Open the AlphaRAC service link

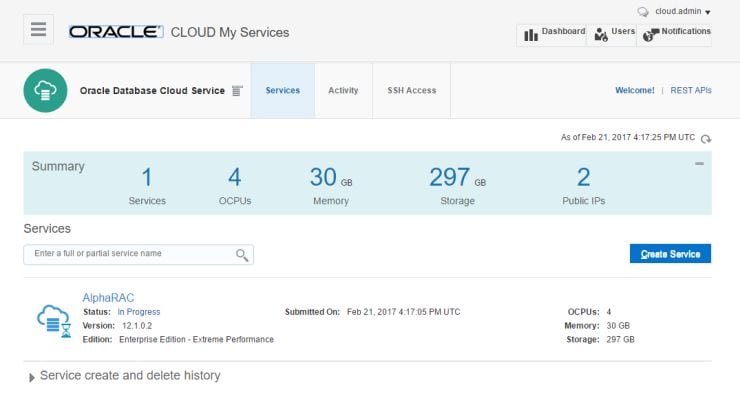click(108, 297)
